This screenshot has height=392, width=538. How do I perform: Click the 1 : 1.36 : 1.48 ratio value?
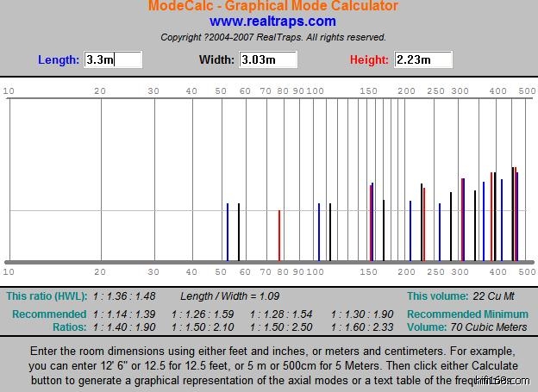pyautogui.click(x=123, y=296)
